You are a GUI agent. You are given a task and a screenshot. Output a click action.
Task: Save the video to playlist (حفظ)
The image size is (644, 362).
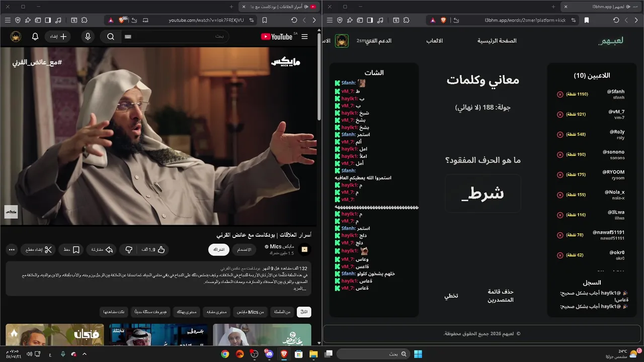click(x=71, y=249)
